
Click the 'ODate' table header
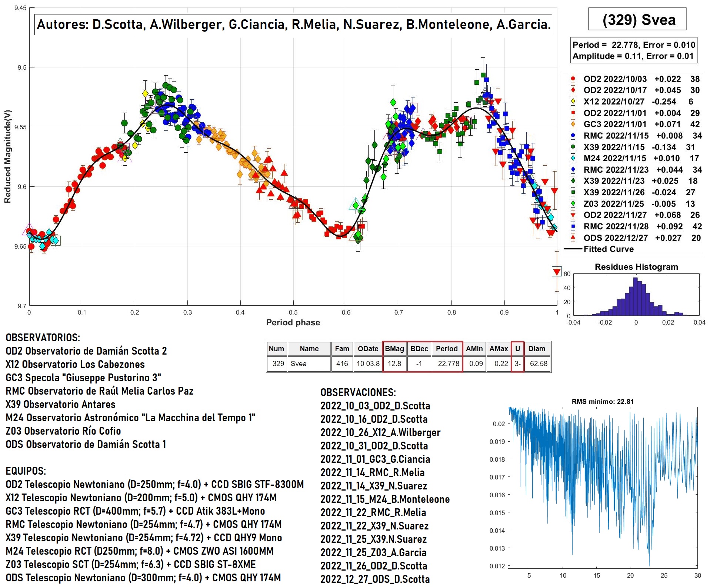pos(368,349)
